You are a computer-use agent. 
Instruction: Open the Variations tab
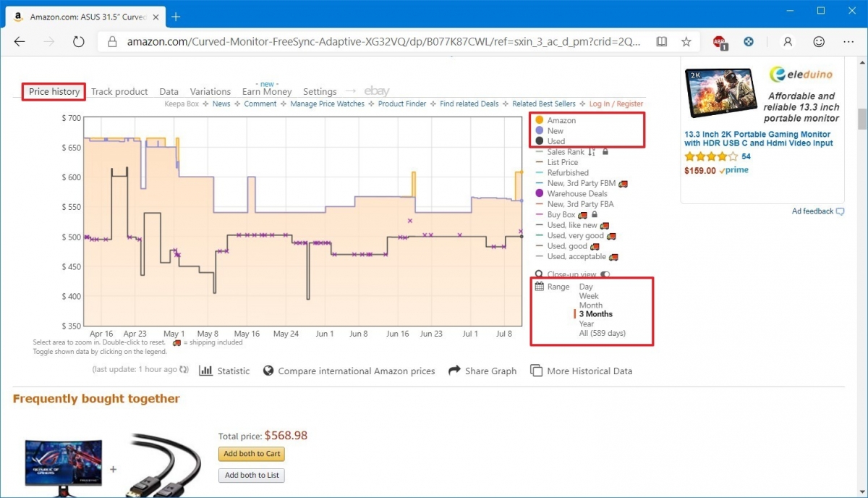click(210, 92)
